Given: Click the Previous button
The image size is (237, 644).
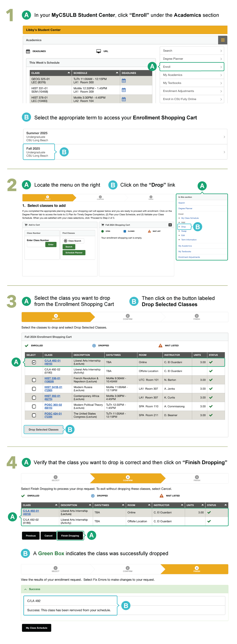Looking at the screenshot, I should 31,535.
